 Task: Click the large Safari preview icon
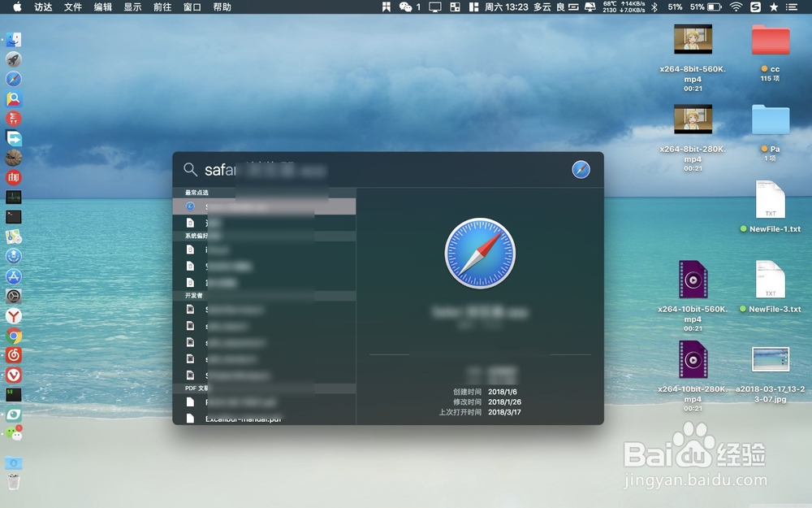480,254
